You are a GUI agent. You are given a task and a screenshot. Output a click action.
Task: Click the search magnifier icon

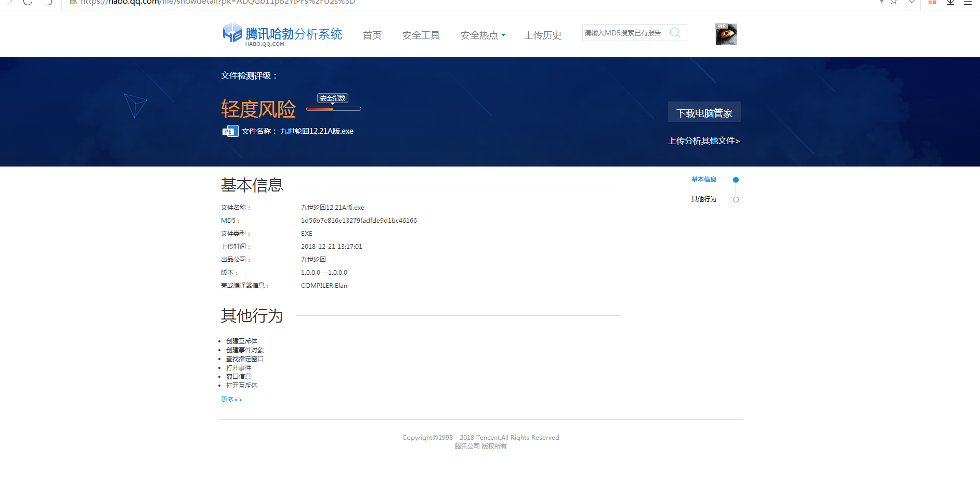(675, 33)
